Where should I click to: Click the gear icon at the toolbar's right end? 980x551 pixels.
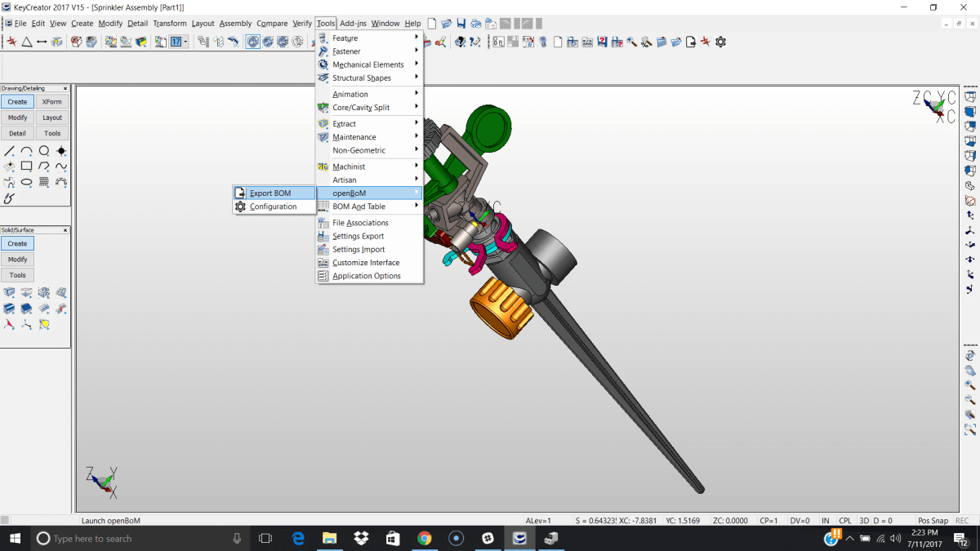[720, 42]
